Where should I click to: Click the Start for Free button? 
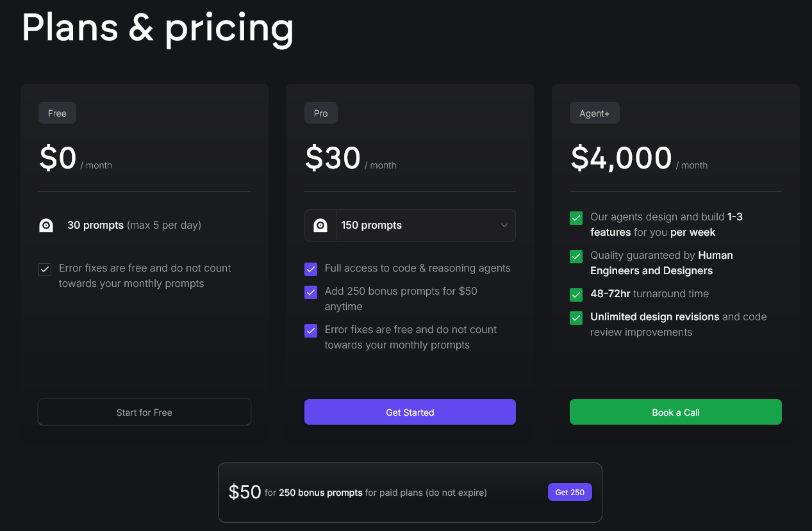pyautogui.click(x=144, y=412)
